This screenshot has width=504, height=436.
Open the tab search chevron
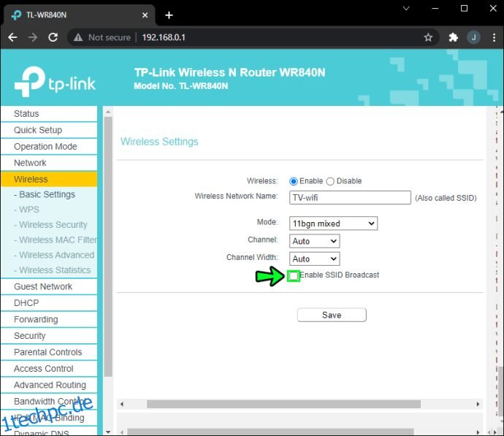tap(406, 8)
